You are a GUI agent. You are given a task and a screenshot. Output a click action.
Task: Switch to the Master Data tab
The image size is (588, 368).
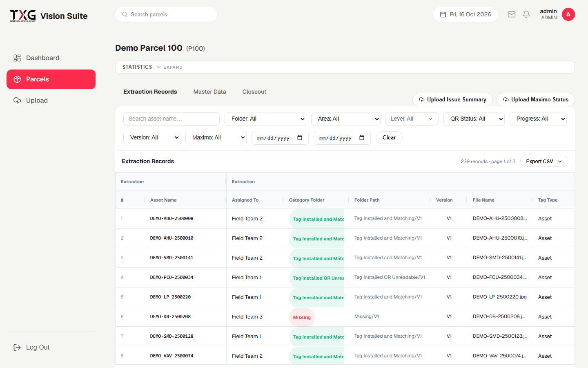[210, 92]
